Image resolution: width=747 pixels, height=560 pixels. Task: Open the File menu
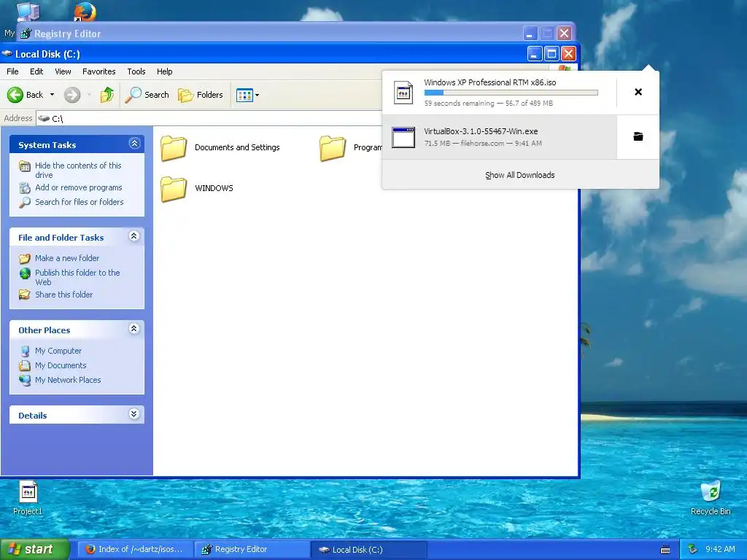[x=12, y=71]
